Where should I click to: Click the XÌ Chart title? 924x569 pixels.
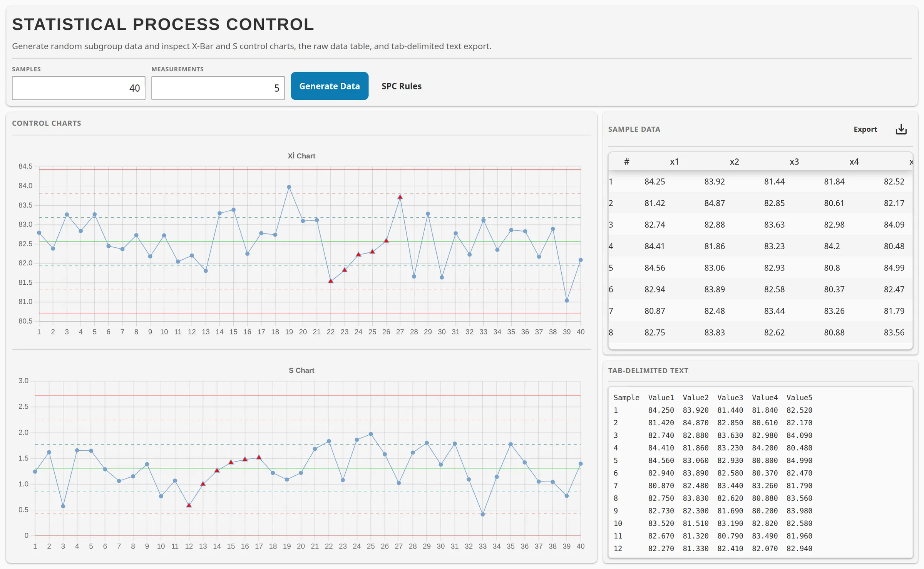[x=301, y=156]
